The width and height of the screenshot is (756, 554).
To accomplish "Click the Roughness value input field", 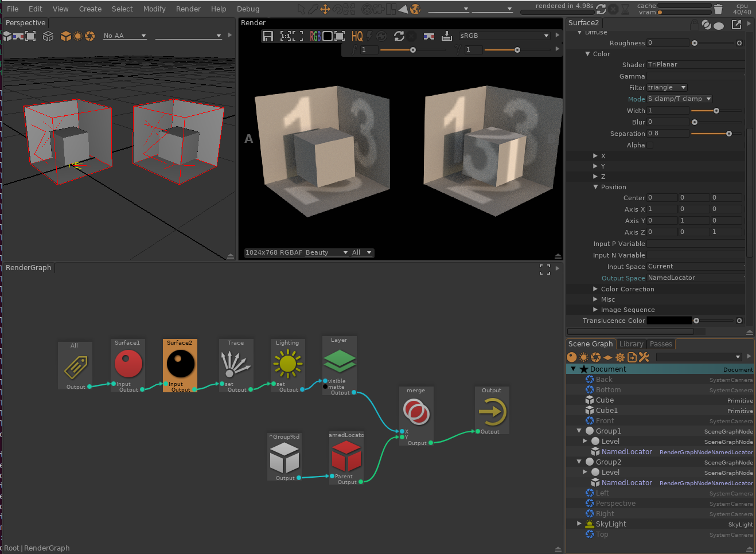I will 668,43.
